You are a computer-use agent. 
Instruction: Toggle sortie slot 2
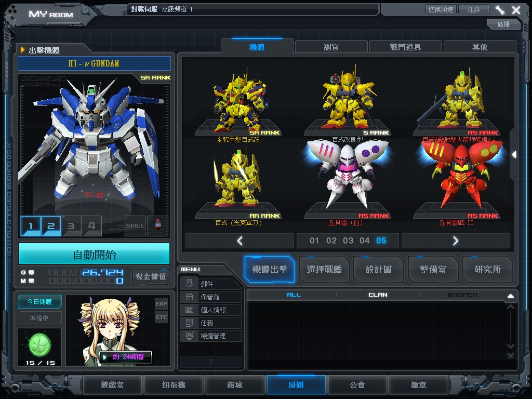[51, 226]
